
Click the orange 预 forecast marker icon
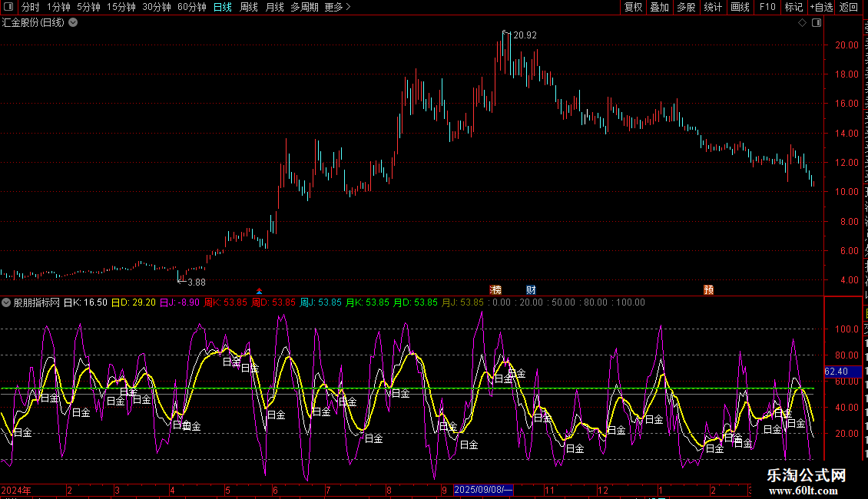(x=708, y=289)
